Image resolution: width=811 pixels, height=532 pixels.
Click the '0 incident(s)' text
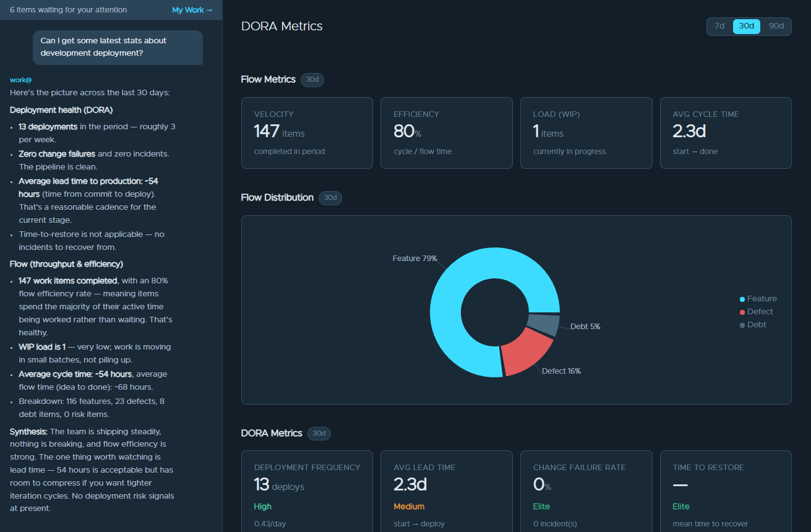(555, 523)
